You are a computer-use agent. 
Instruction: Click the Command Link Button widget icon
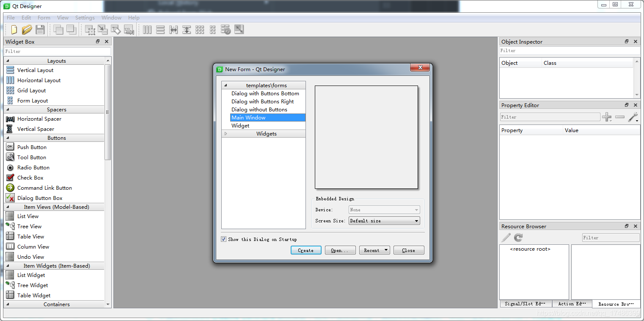tap(10, 187)
